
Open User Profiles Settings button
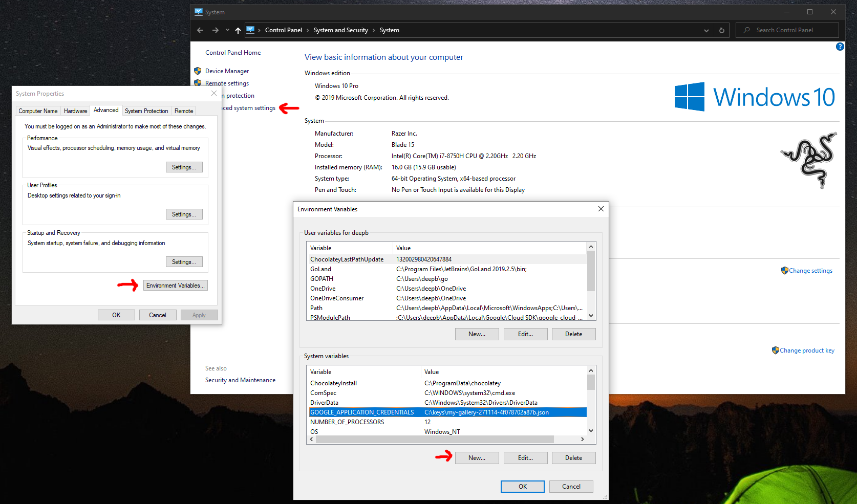click(x=184, y=214)
